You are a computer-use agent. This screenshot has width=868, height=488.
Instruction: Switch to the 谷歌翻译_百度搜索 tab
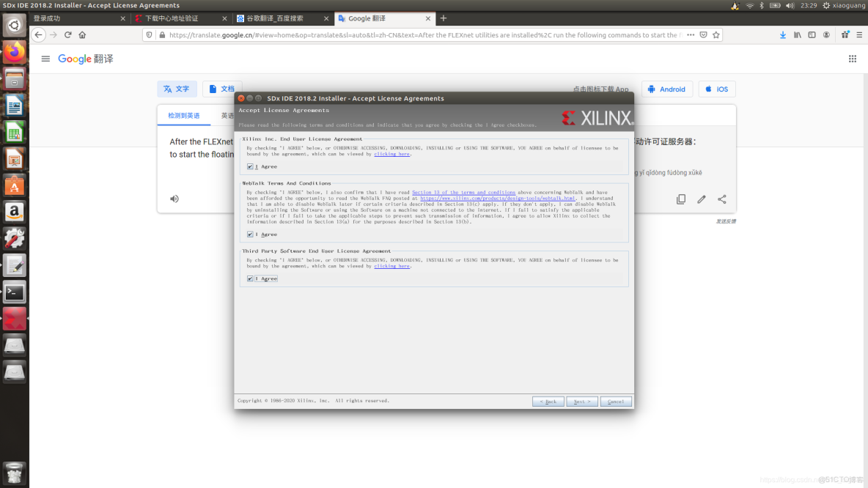(x=282, y=18)
